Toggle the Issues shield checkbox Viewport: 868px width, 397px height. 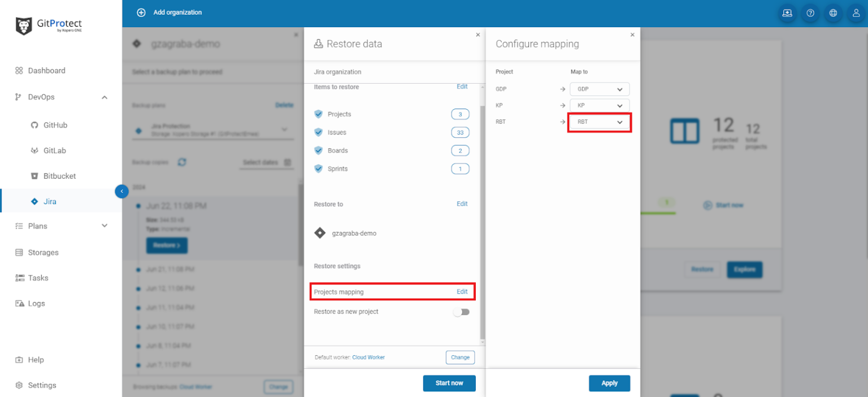tap(318, 132)
